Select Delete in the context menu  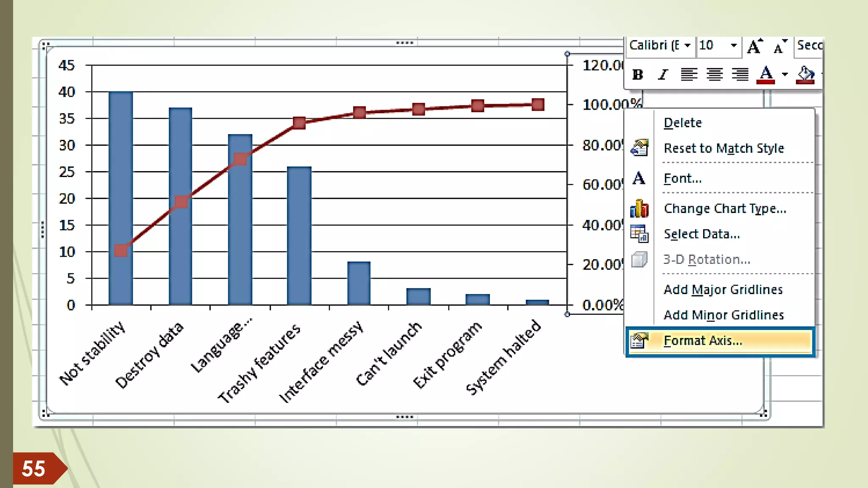683,123
